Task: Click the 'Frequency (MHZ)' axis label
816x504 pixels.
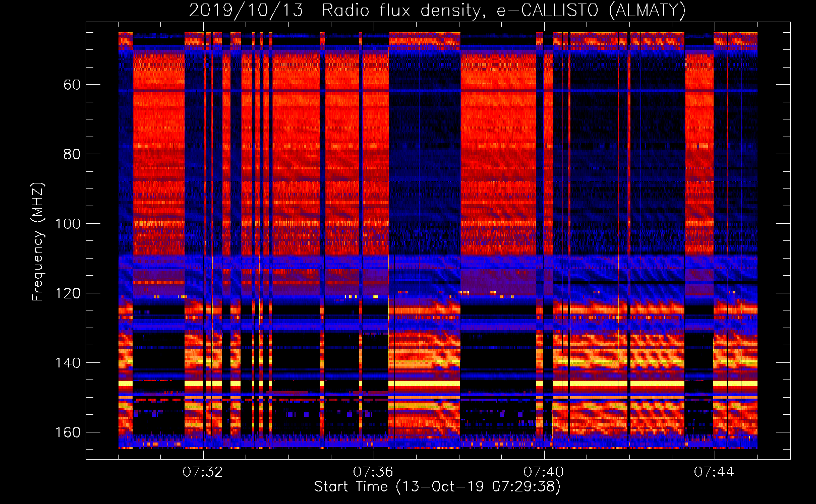Action: click(38, 242)
